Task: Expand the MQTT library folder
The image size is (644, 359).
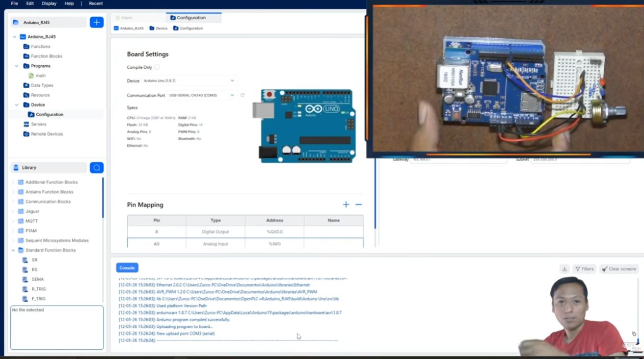Action: pyautogui.click(x=13, y=221)
